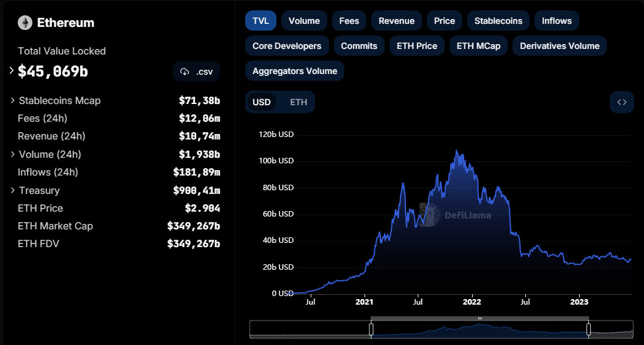Toggle the Inflows chart metric
644x345 pixels.
pos(557,21)
